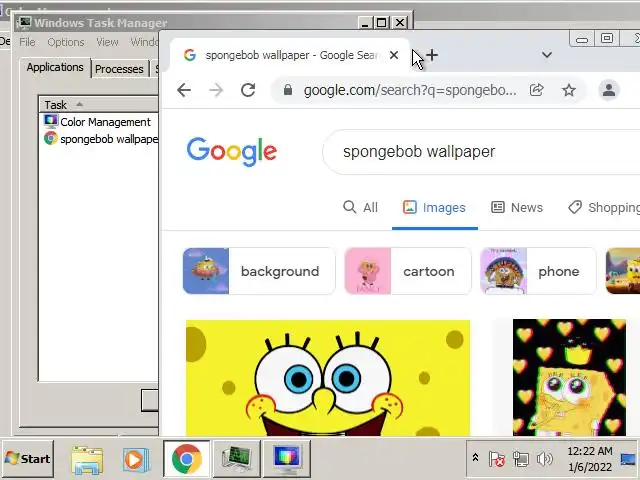640x480 pixels.
Task: Click Task Manager taskbar button
Action: tap(237, 459)
